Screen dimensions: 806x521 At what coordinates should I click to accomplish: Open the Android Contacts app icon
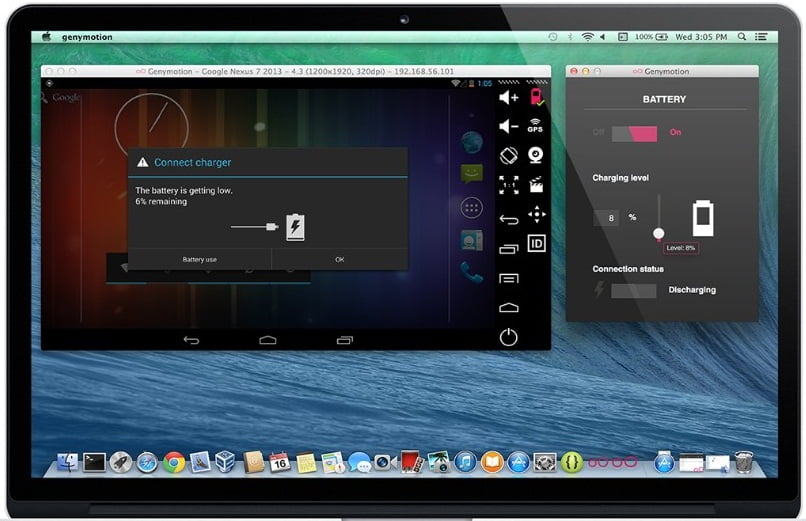(x=471, y=240)
